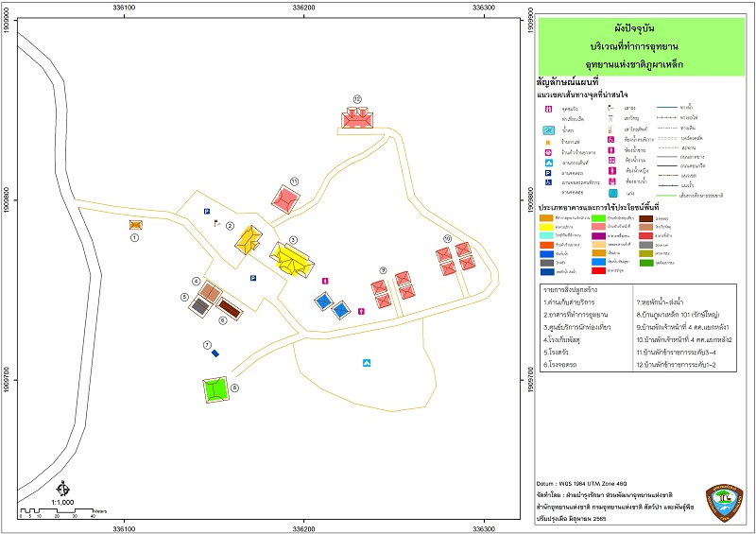This screenshot has height=534, width=756.
Task: Click the bright green legend color swatch
Action: (599, 218)
